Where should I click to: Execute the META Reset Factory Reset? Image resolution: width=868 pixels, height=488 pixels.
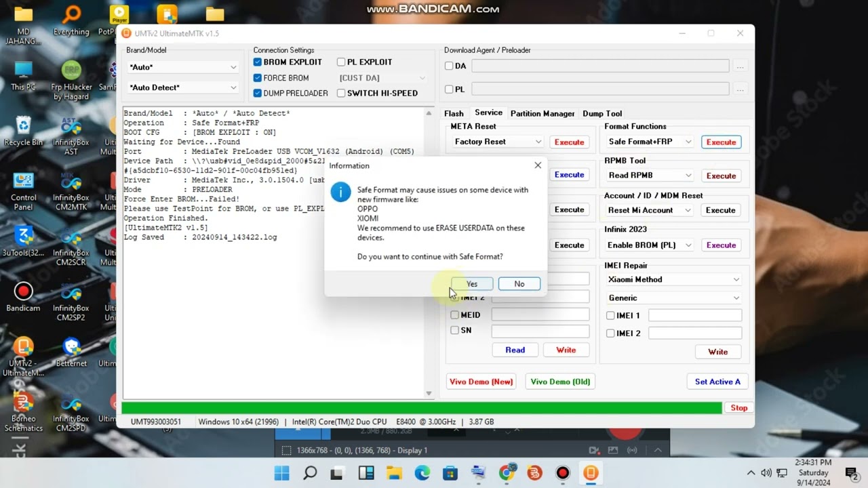click(569, 142)
